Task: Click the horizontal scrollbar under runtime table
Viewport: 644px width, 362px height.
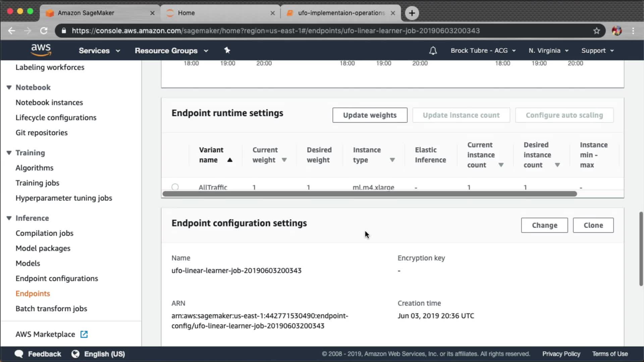Action: tap(369, 194)
